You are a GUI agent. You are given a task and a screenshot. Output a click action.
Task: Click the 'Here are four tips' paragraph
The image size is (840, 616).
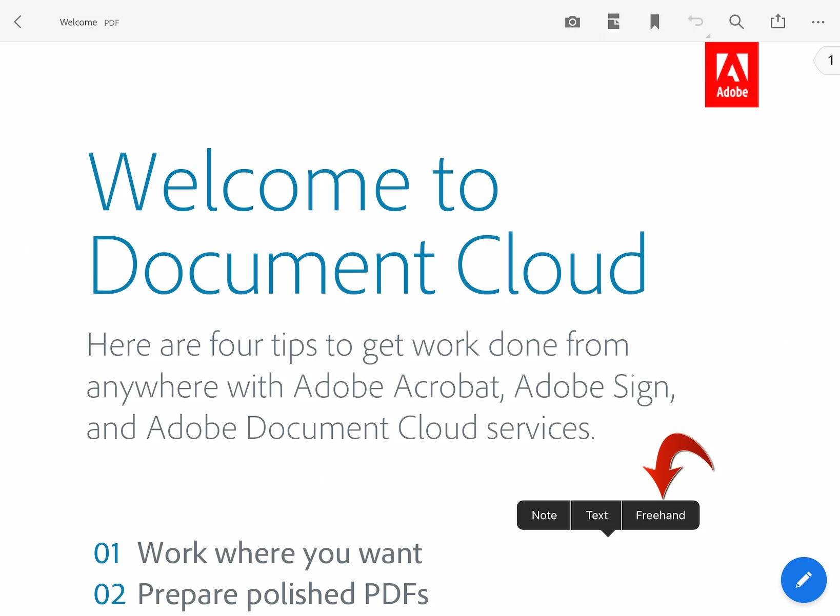click(381, 386)
